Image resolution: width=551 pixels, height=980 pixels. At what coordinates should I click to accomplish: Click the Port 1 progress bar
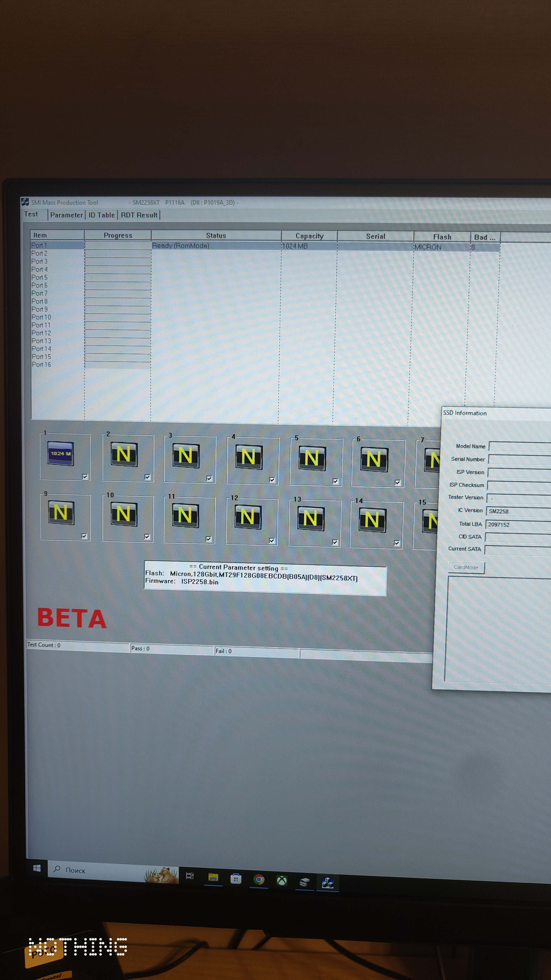coord(118,245)
